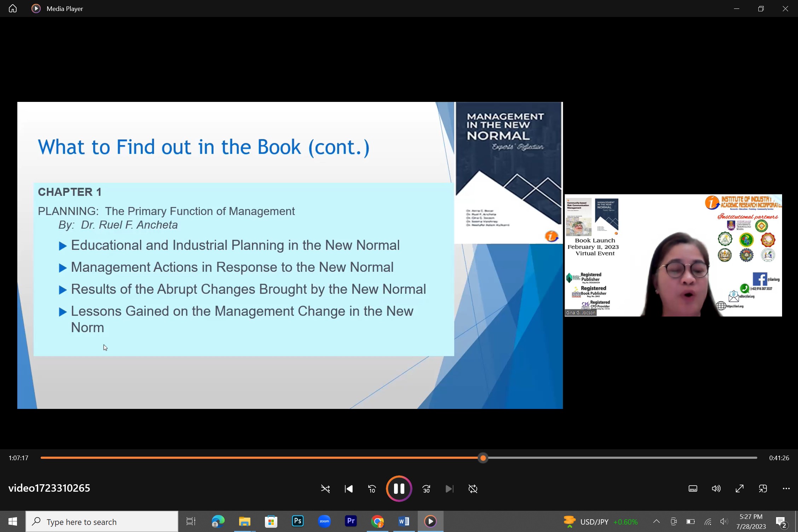The width and height of the screenshot is (798, 532).
Task: Toggle subtitles and captions
Action: (693, 488)
